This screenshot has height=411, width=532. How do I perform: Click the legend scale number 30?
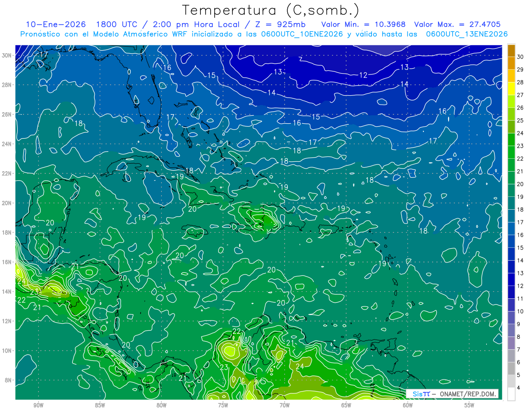(x=520, y=57)
